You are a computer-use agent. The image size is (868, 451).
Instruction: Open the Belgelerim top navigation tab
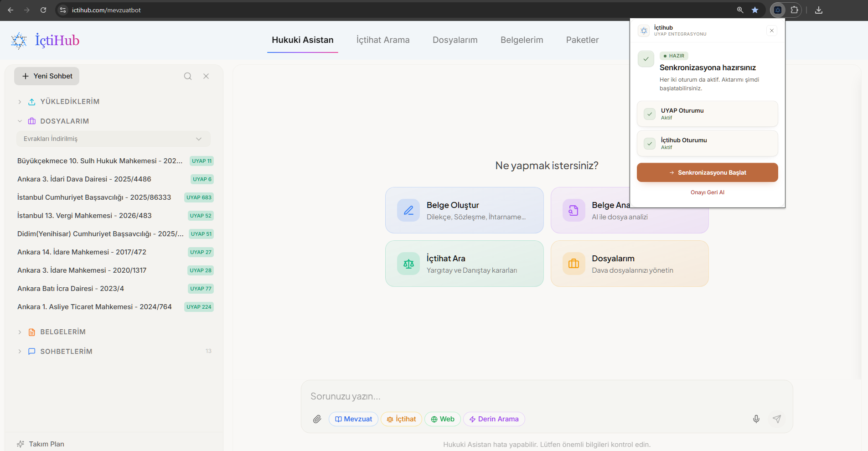point(522,40)
